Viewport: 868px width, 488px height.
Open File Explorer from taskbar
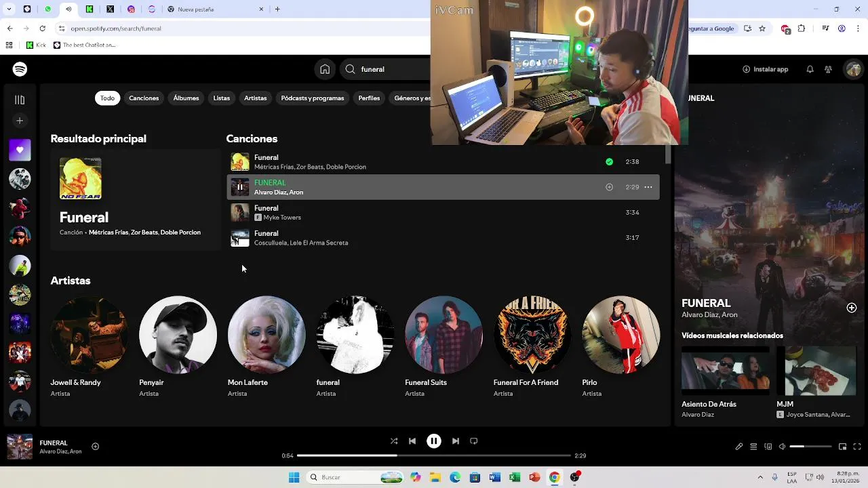(x=435, y=477)
